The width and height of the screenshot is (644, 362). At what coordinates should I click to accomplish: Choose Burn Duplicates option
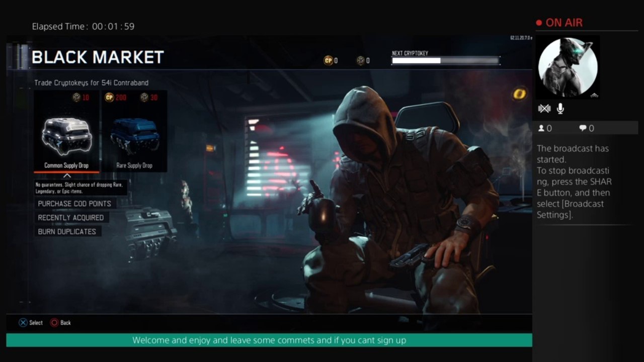(67, 232)
